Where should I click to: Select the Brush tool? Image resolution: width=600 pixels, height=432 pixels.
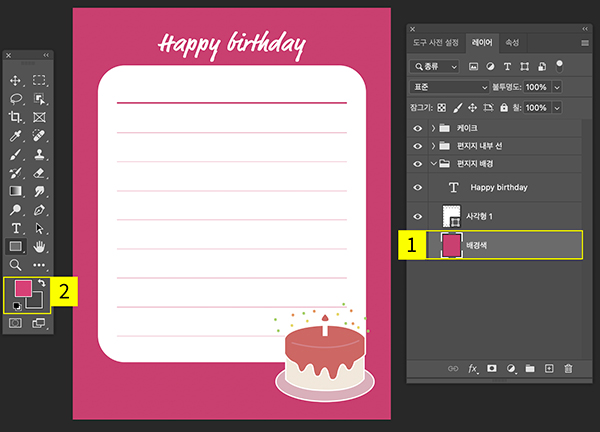(x=15, y=154)
